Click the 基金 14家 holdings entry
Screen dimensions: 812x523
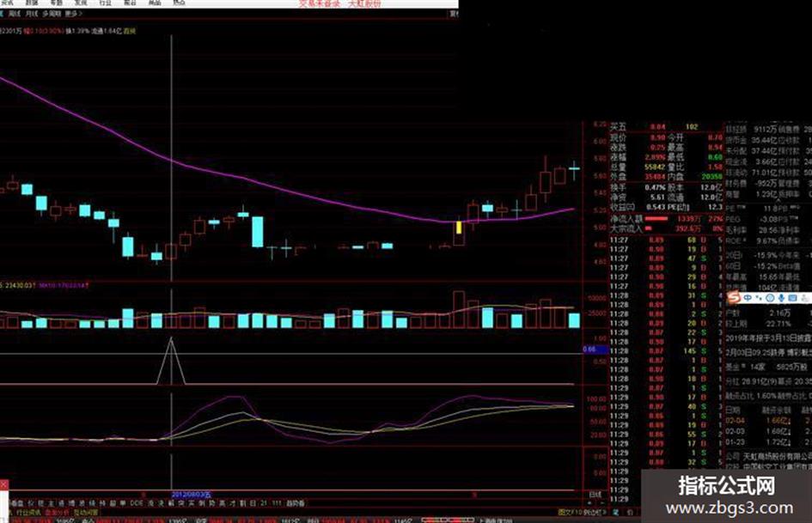point(745,367)
